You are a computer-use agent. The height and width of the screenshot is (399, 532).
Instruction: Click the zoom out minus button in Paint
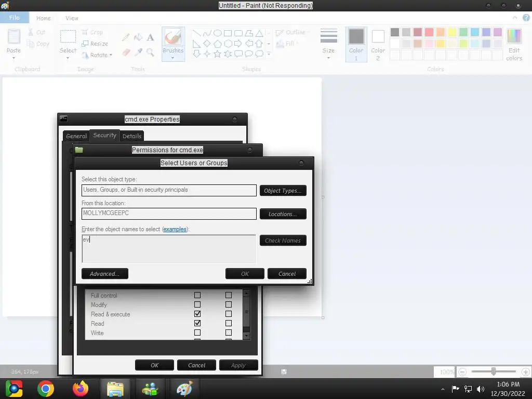tap(462, 372)
